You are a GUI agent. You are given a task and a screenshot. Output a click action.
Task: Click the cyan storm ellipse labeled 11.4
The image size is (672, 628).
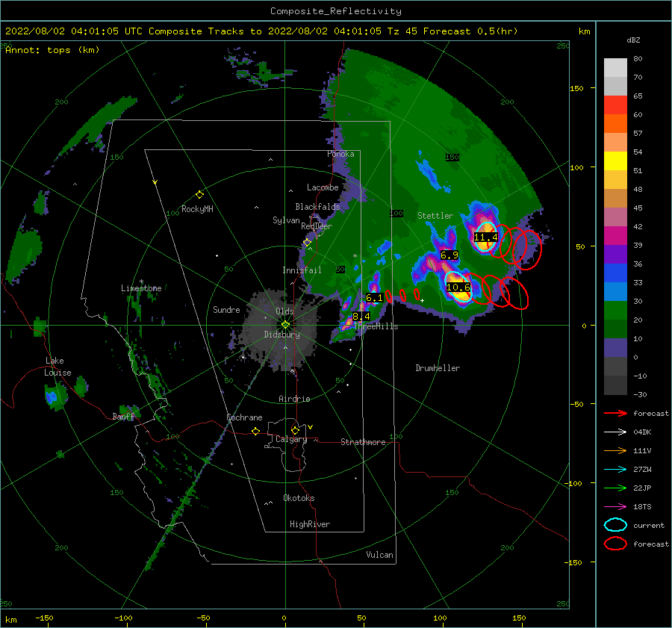[486, 237]
